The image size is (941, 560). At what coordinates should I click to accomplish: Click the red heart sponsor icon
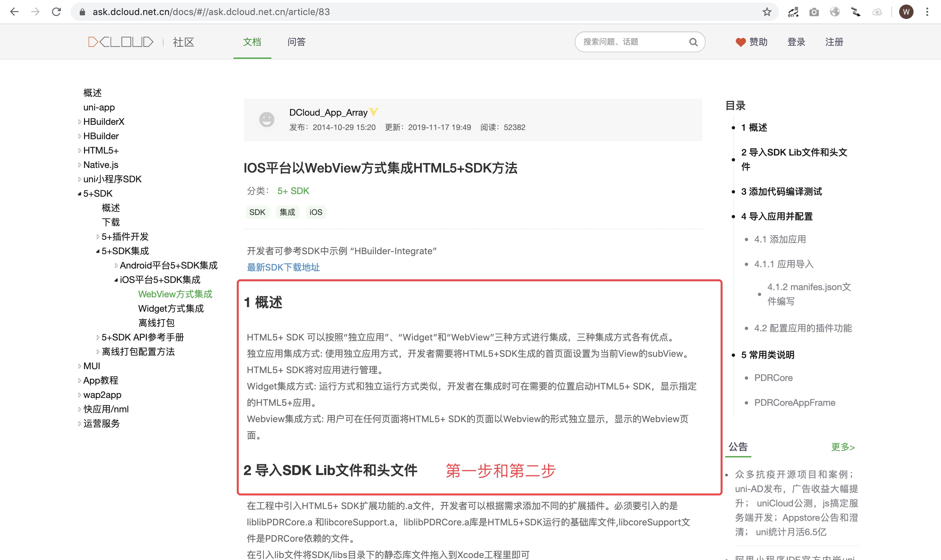click(x=740, y=42)
